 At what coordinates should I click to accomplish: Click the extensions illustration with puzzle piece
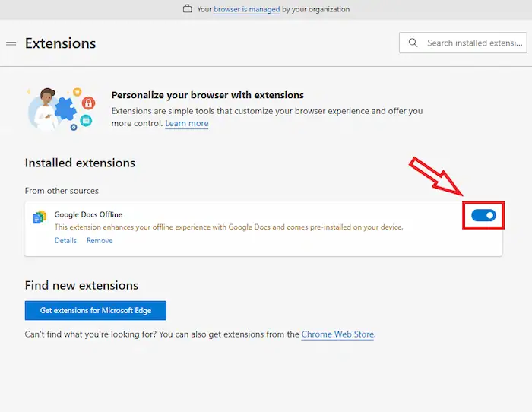(61, 107)
